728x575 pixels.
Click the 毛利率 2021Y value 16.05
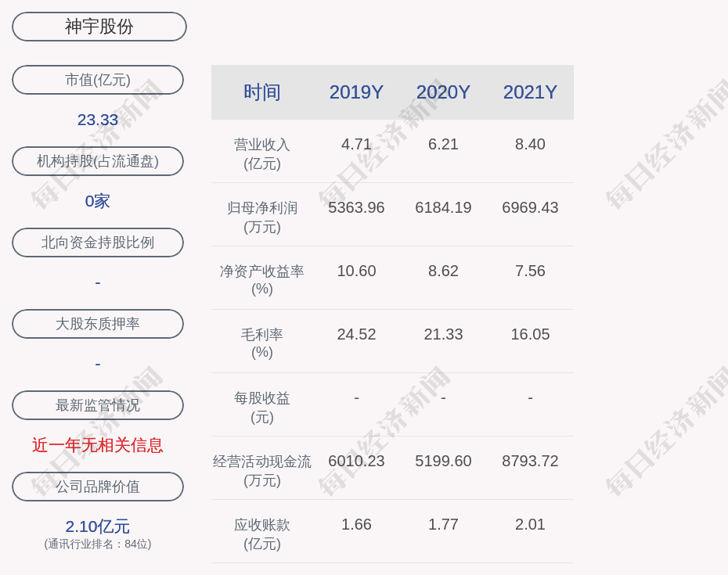click(530, 334)
